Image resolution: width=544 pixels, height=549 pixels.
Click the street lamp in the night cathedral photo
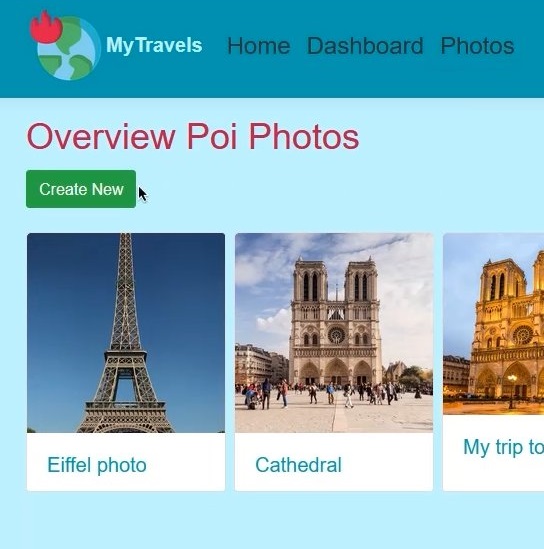pyautogui.click(x=512, y=390)
